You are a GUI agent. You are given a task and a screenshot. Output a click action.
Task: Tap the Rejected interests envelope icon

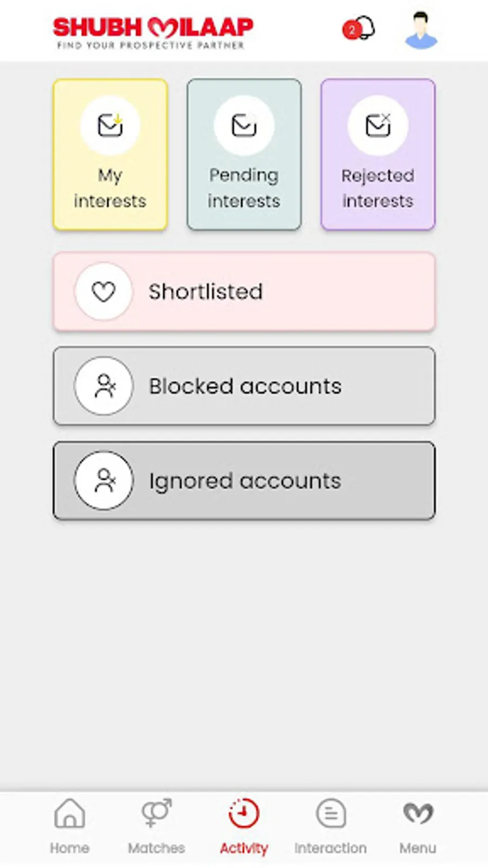point(377,125)
